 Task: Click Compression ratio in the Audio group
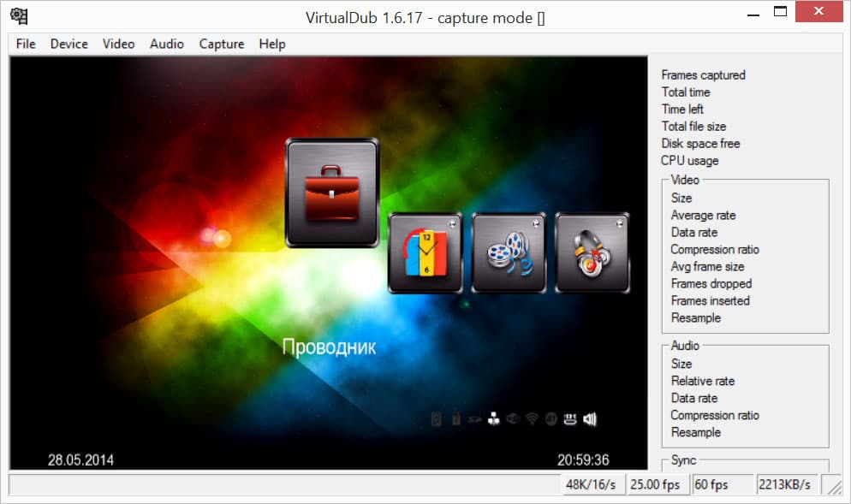tap(715, 415)
